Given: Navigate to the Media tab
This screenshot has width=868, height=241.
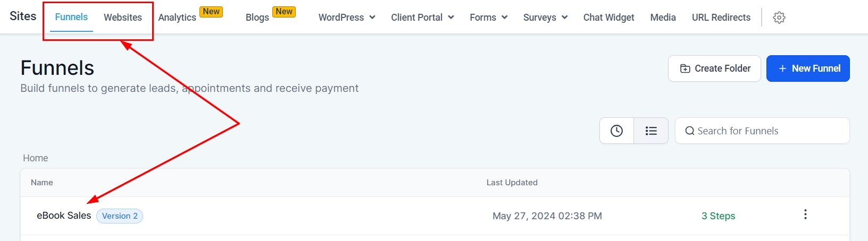Looking at the screenshot, I should pos(663,18).
